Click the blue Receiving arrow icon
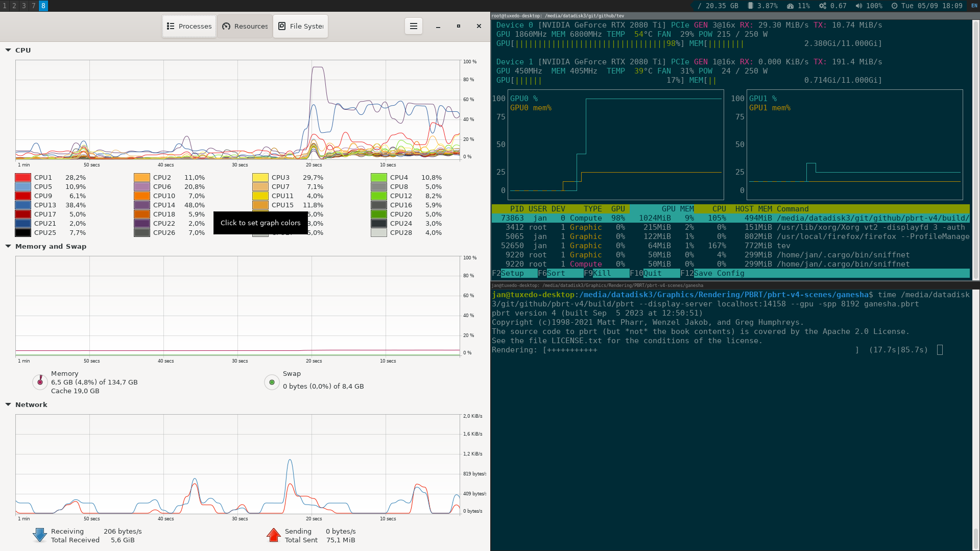This screenshot has height=551, width=980. pyautogui.click(x=40, y=535)
